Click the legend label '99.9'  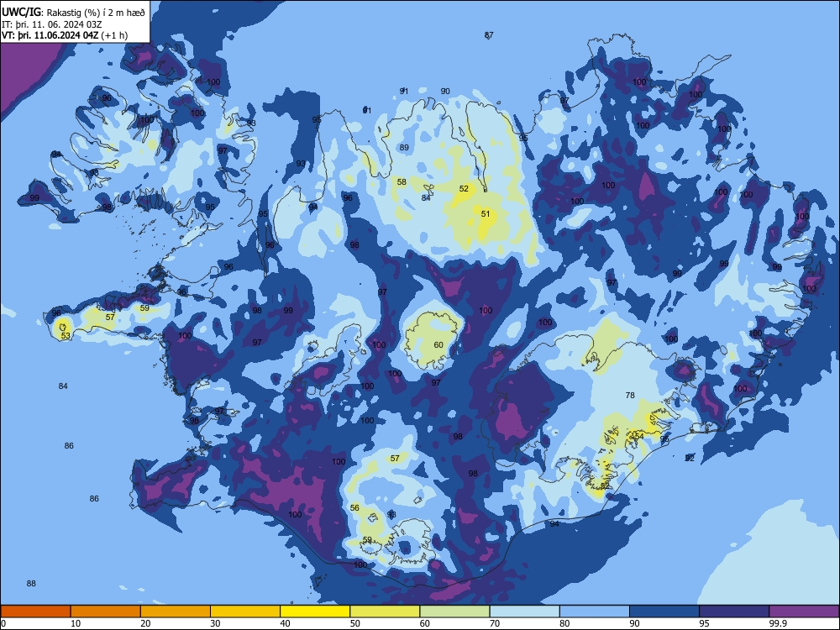pos(778,623)
